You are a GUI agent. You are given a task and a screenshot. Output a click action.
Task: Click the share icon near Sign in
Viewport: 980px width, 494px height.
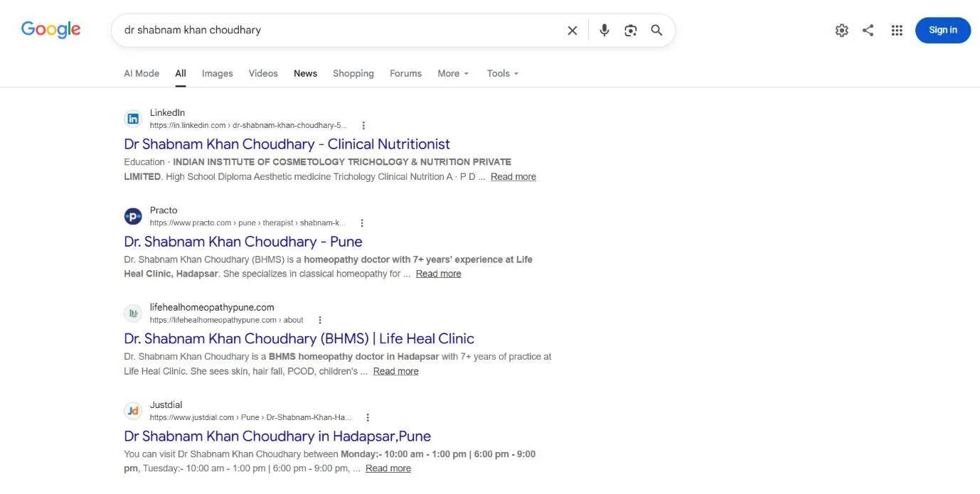click(x=868, y=31)
